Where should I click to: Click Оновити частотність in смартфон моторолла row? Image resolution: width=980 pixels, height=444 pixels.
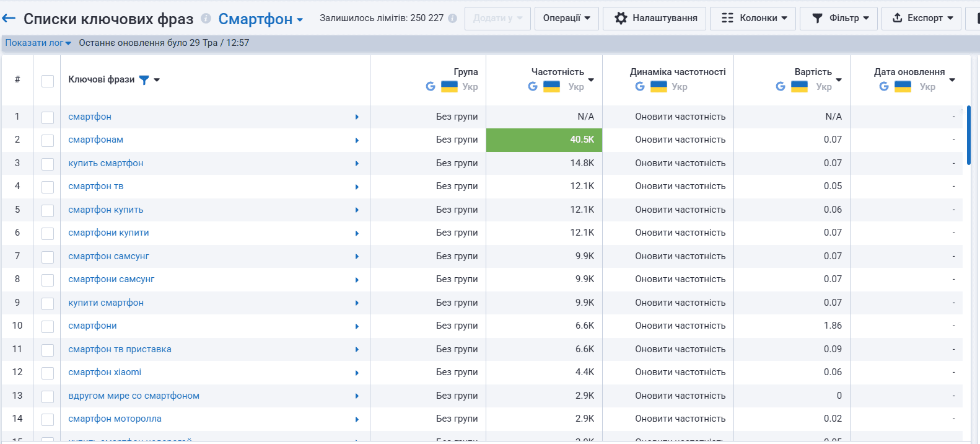(680, 419)
